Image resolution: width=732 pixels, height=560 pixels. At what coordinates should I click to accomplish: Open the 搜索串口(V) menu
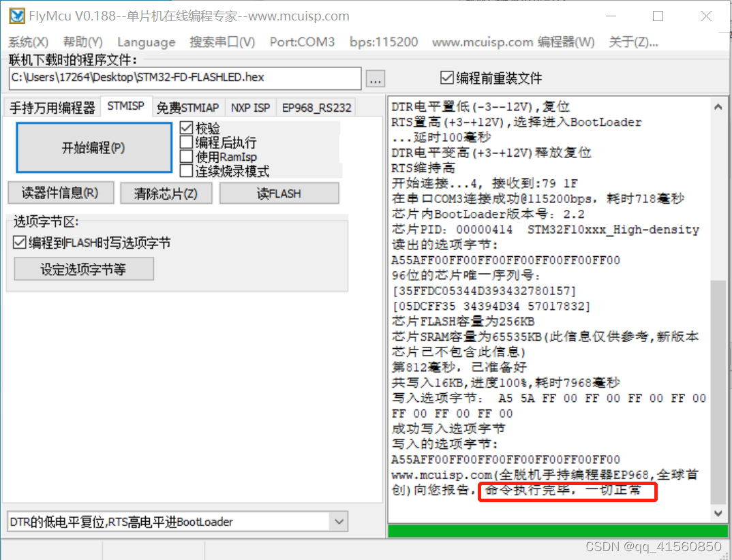(x=222, y=42)
